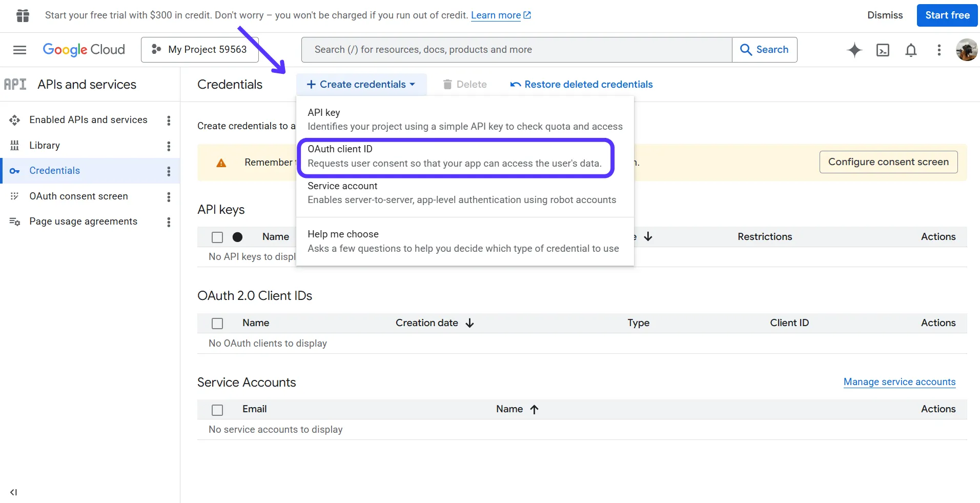
Task: Click the Start free button
Action: (947, 15)
